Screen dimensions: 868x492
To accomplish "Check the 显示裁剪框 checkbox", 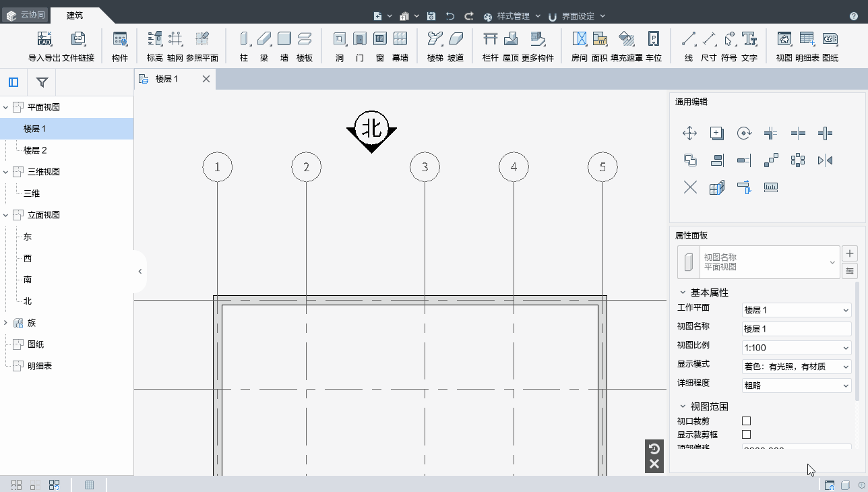I will pos(746,435).
